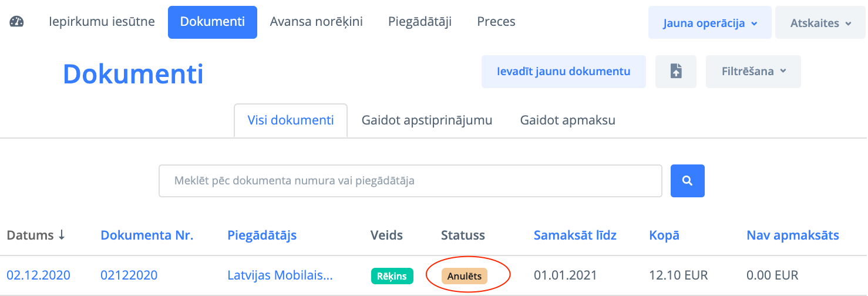Image resolution: width=868 pixels, height=296 pixels.
Task: Click the dashboard gauge icon
Action: (x=17, y=22)
